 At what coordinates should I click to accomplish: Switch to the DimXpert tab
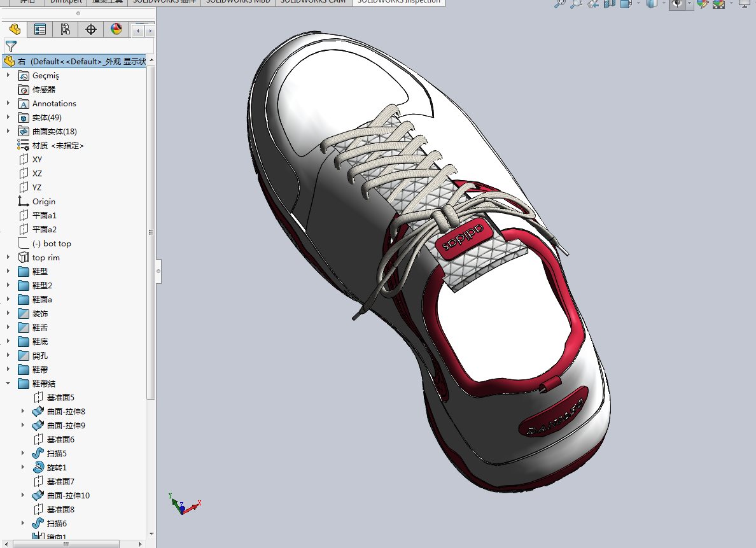point(66,2)
